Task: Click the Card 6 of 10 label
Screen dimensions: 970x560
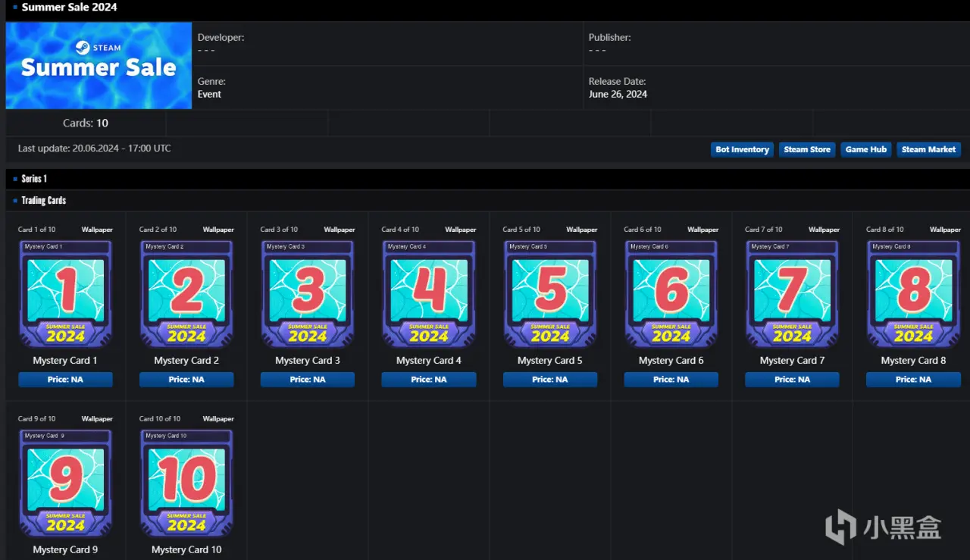Action: [x=643, y=230]
